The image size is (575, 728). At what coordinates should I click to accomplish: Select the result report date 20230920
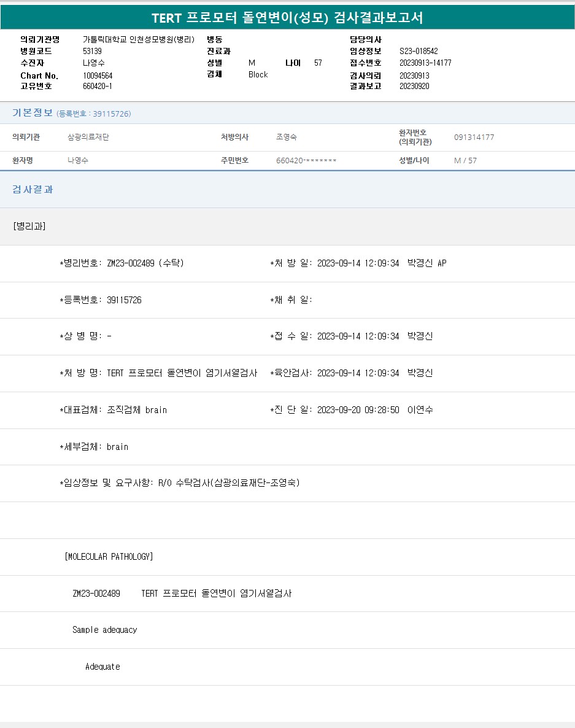tap(414, 86)
